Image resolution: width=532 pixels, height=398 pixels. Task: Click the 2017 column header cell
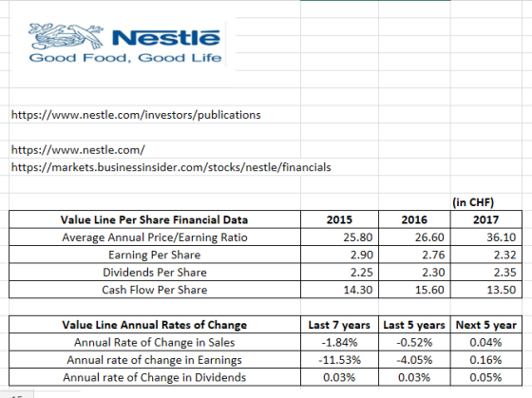pyautogui.click(x=485, y=219)
